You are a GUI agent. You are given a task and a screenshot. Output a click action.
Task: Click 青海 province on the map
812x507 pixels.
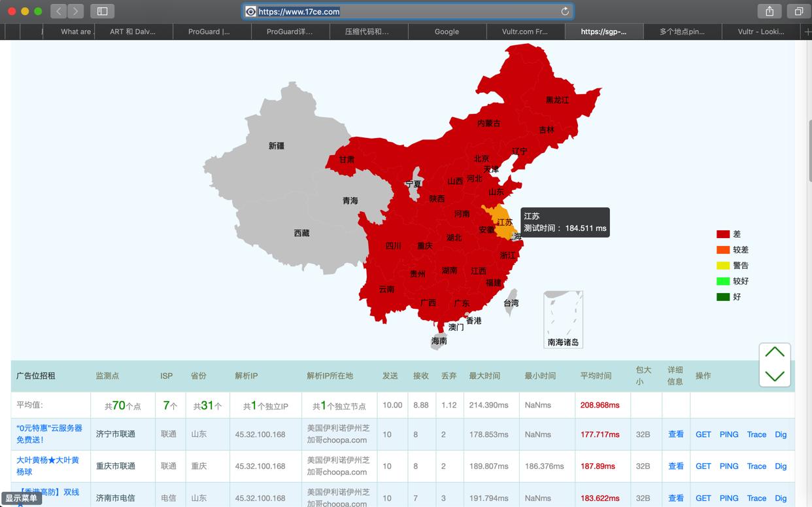tap(350, 201)
